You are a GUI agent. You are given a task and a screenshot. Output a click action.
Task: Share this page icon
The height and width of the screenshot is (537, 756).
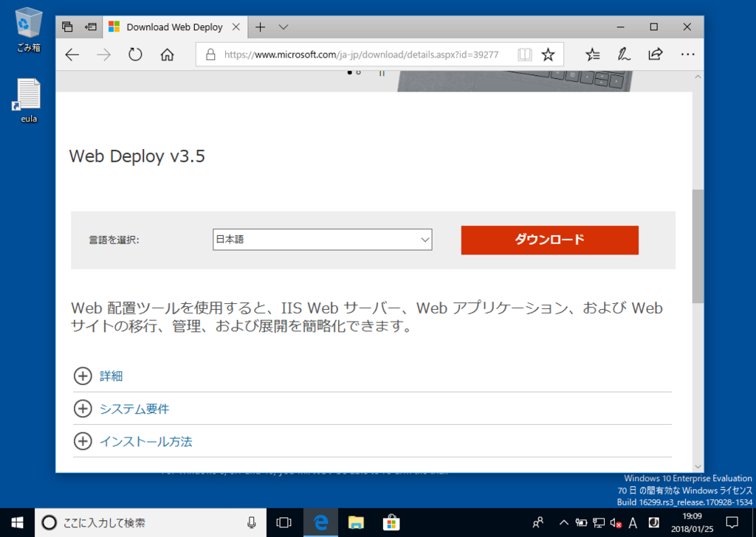[656, 55]
